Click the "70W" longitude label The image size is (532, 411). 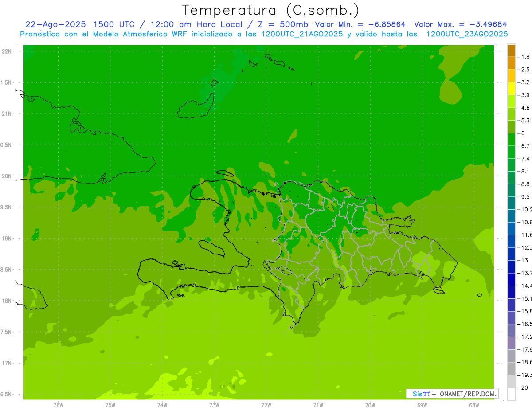pos(370,405)
